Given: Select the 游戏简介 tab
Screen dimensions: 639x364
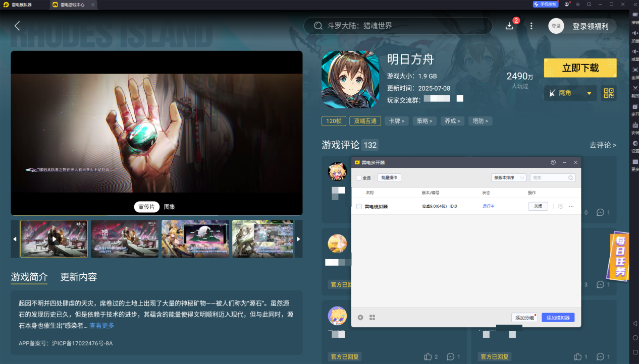Looking at the screenshot, I should coord(29,277).
